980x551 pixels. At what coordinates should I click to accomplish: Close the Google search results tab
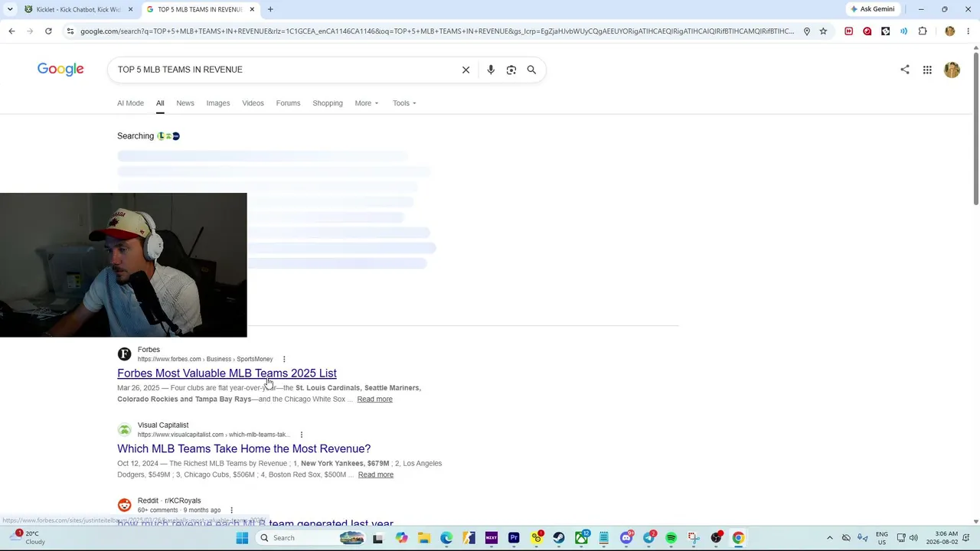point(252,9)
